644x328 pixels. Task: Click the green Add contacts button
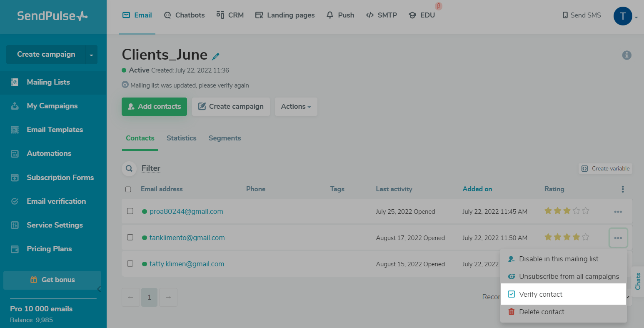point(154,107)
